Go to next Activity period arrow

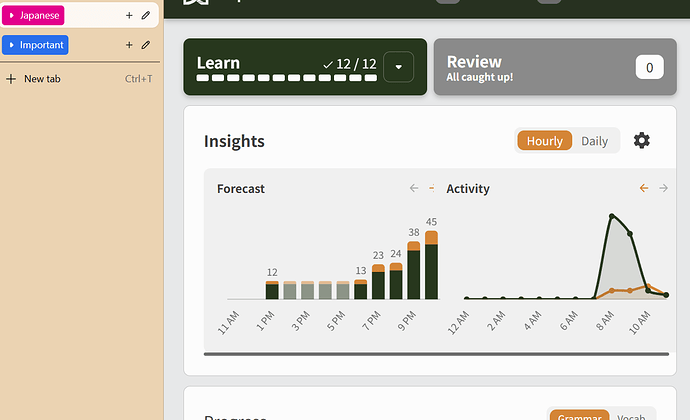[x=664, y=188]
